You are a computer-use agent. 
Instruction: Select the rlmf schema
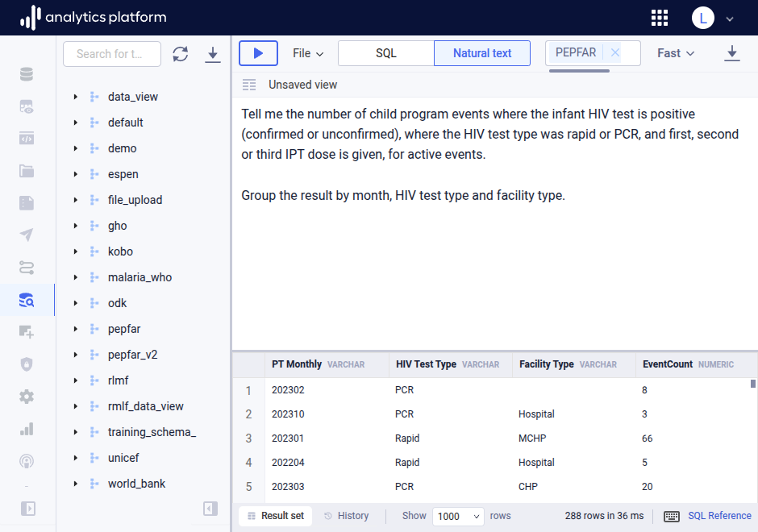118,380
